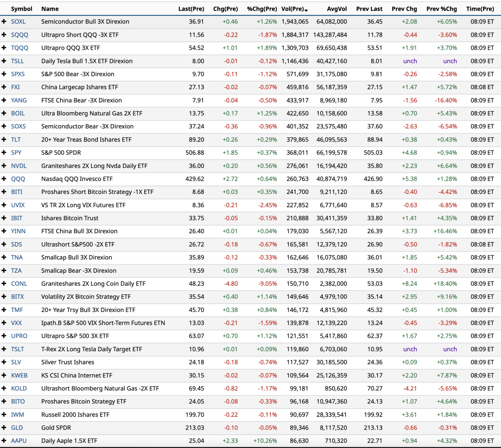The height and width of the screenshot is (448, 501).
Task: Open the BITO symbol link
Action: point(18,401)
